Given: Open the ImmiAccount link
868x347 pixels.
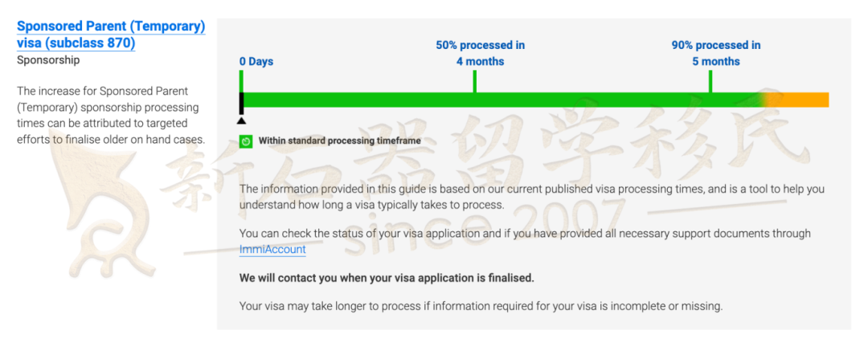Looking at the screenshot, I should point(272,249).
